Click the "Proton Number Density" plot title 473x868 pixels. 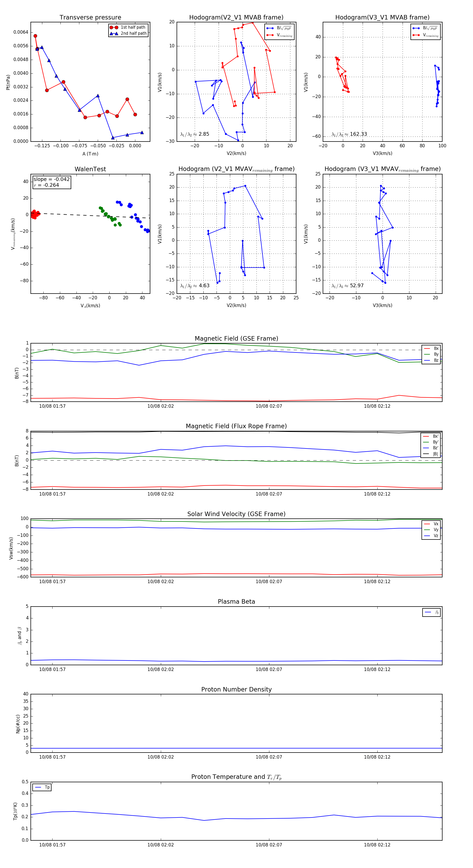pos(236,689)
